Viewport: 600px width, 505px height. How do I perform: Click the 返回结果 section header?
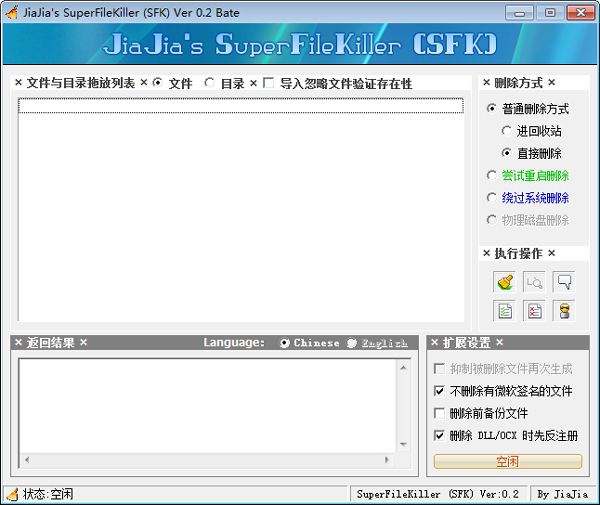(51, 342)
